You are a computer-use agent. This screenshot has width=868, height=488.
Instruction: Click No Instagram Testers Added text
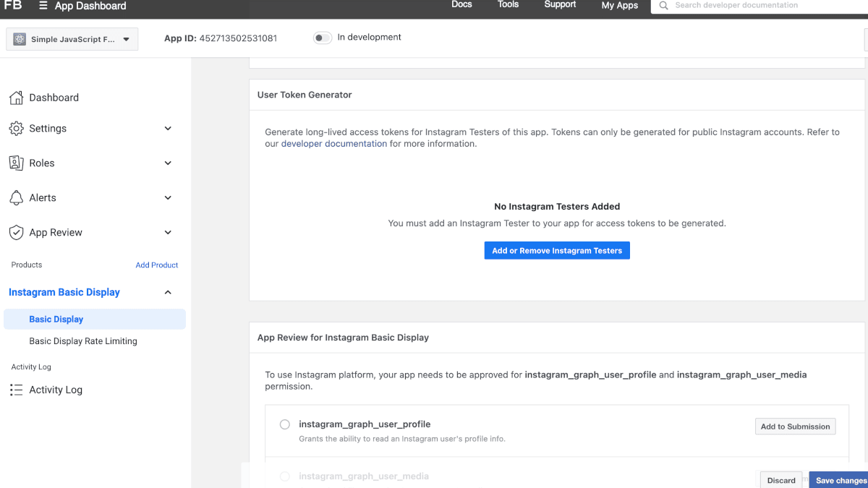coord(557,207)
